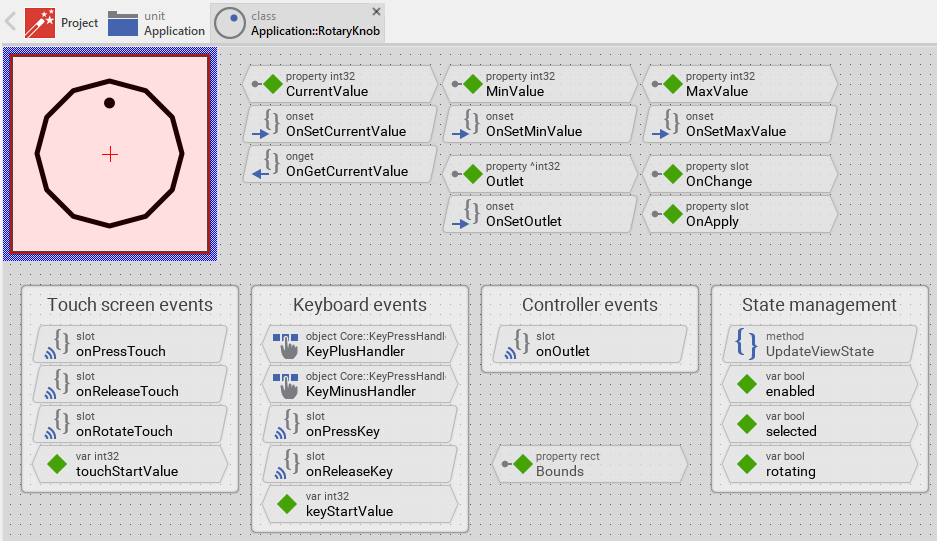This screenshot has height=541, width=937.
Task: Select the KeyPlusHandler key handler icon
Action: [286, 345]
